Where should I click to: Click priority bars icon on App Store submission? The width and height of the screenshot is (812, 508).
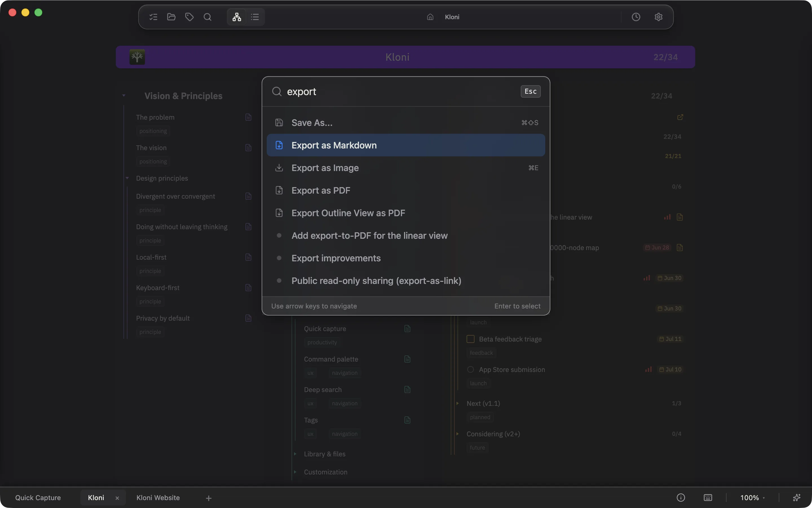[x=648, y=369]
